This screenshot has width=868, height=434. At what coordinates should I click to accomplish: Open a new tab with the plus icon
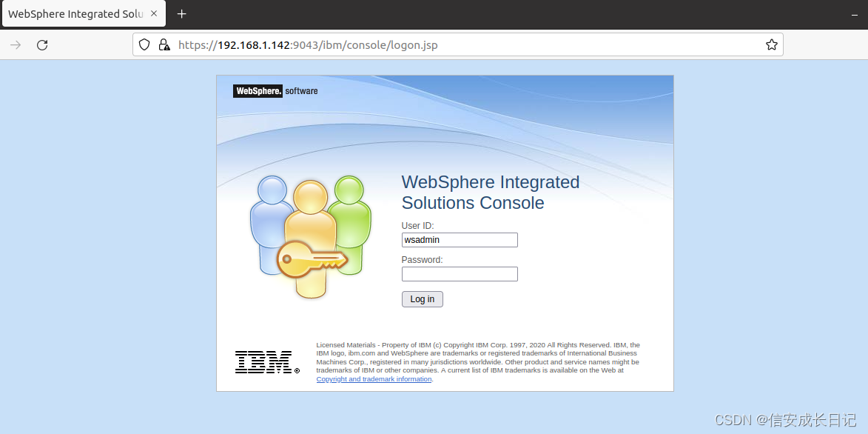[181, 14]
